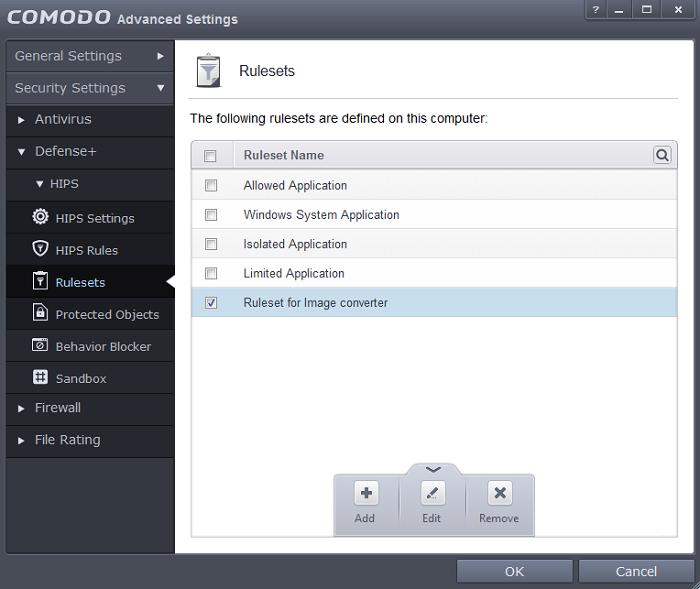
Task: Toggle the select-all checkbox in header
Action: click(210, 155)
